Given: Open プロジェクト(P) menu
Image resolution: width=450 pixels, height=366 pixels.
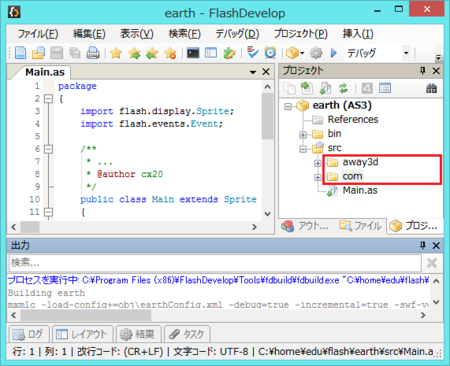Looking at the screenshot, I should point(301,34).
